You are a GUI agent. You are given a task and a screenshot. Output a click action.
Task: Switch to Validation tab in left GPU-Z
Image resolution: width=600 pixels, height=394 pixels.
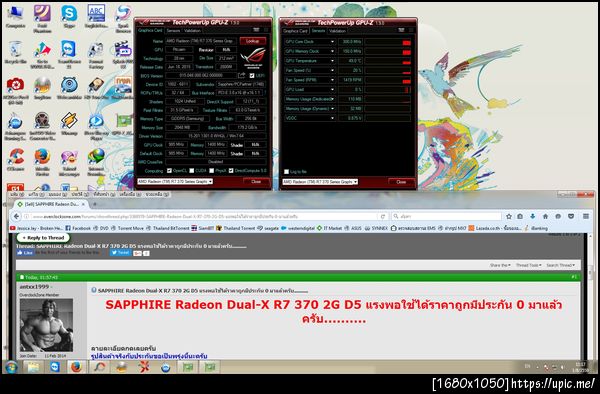(192, 31)
